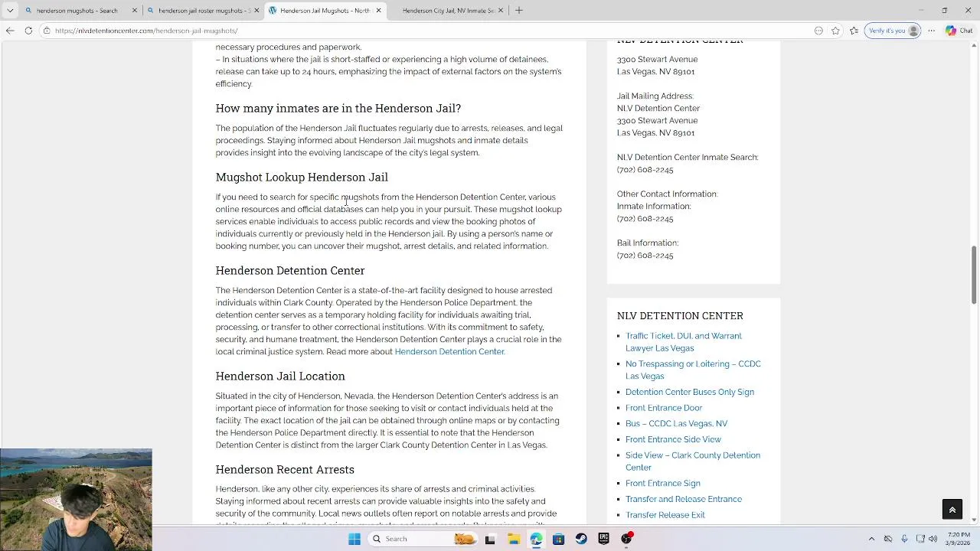Open 'Transfer and Release Entrance' link

click(x=684, y=500)
